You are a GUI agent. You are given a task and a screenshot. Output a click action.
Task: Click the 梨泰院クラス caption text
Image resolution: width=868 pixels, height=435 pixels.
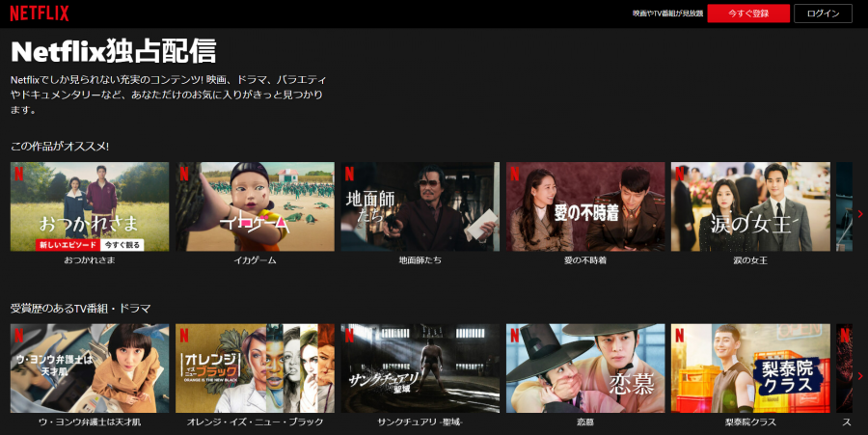750,421
